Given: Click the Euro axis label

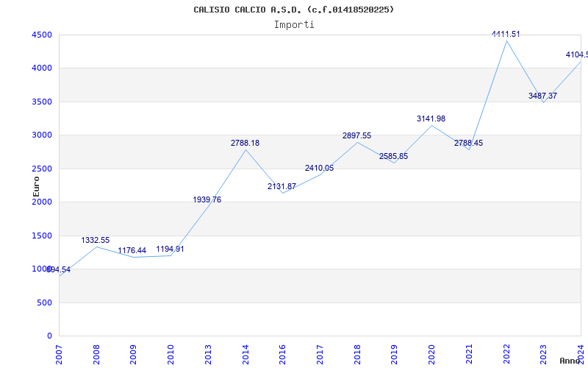Looking at the screenshot, I should click(36, 186).
